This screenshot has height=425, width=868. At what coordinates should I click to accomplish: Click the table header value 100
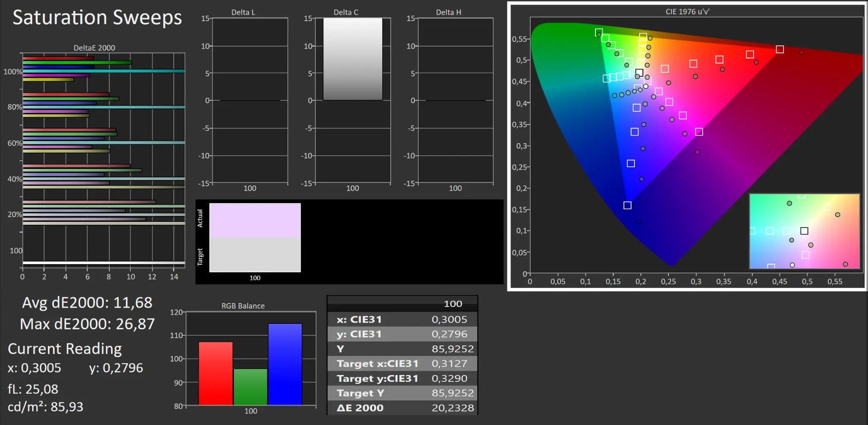453,304
